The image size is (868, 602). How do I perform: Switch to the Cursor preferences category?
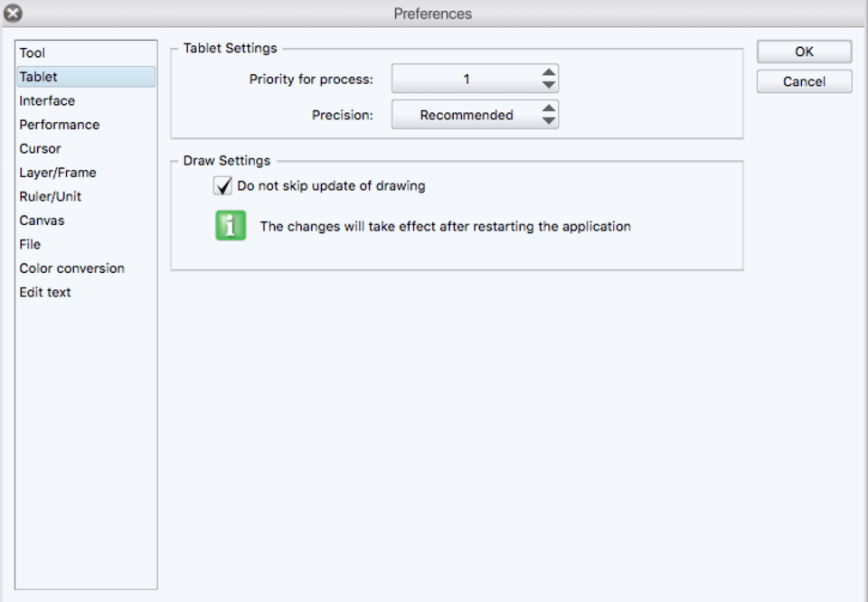click(41, 149)
